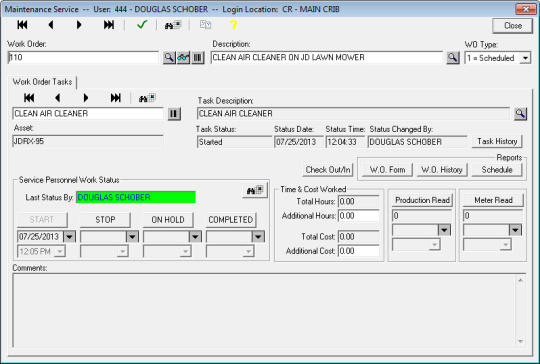Image resolution: width=540 pixels, height=364 pixels.
Task: Click the green checkmark save icon
Action: pyautogui.click(x=142, y=25)
